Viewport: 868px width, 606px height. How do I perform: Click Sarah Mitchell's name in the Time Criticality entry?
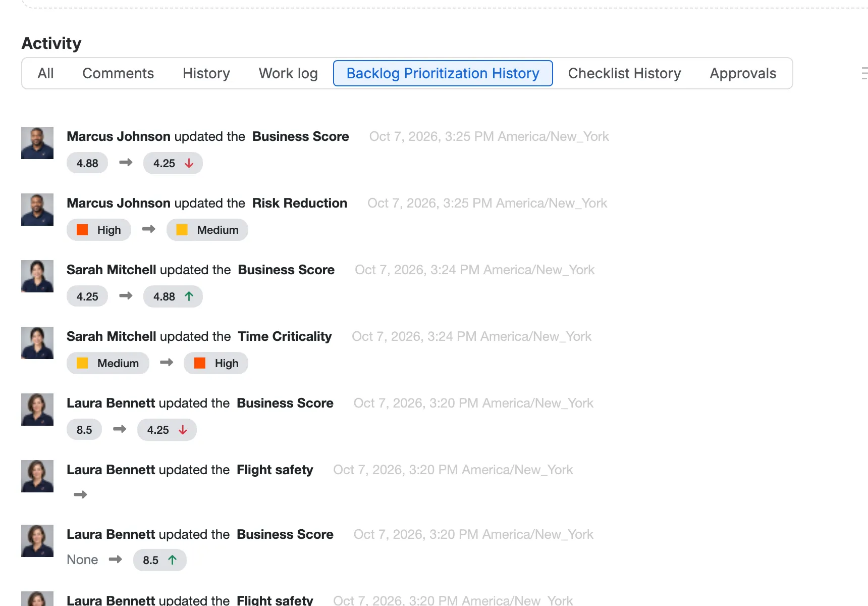pyautogui.click(x=112, y=336)
